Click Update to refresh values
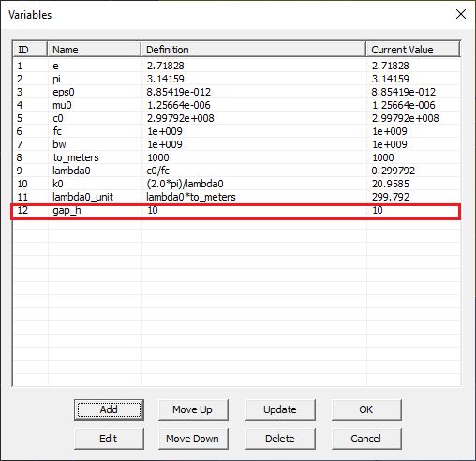Screen dimensions: 476x461 (x=280, y=409)
